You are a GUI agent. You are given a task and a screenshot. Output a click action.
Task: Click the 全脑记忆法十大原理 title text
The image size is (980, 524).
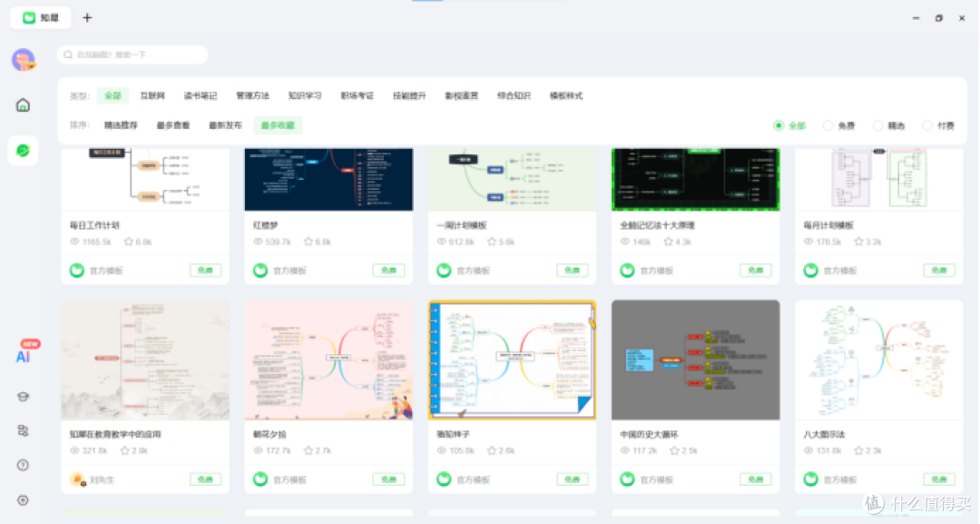click(657, 225)
